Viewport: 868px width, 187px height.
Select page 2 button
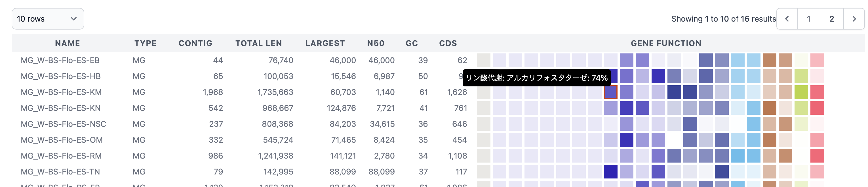[x=831, y=19]
